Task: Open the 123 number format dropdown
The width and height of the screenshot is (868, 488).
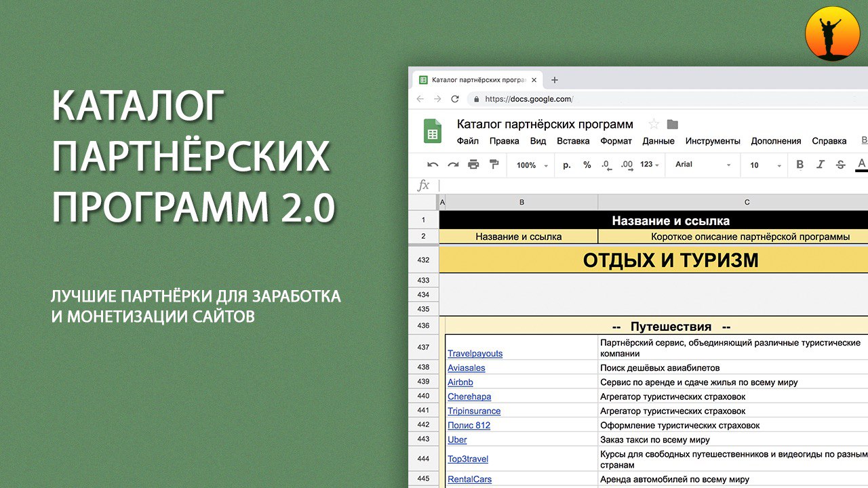Action: pyautogui.click(x=650, y=165)
